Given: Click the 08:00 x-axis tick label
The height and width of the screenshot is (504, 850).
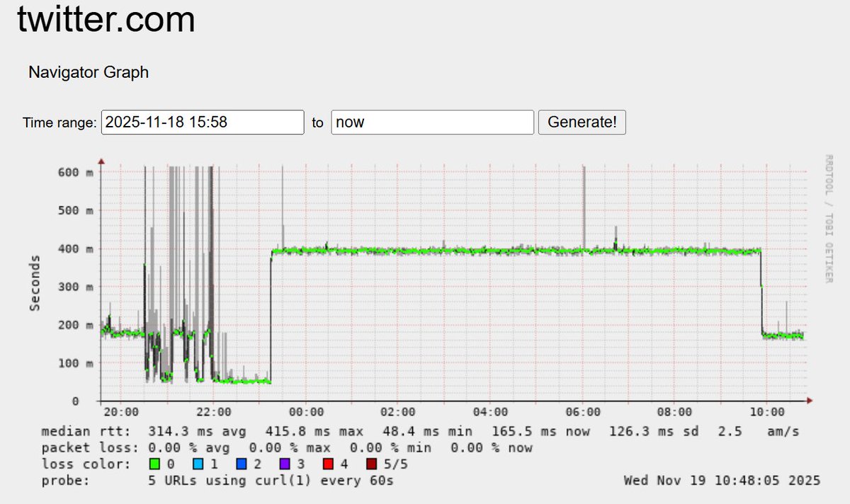Looking at the screenshot, I should coord(674,411).
